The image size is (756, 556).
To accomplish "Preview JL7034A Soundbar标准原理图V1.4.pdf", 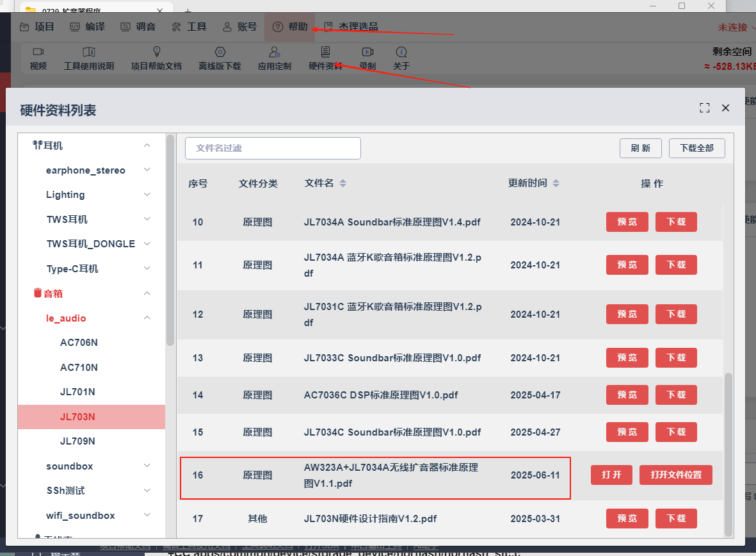I will pyautogui.click(x=627, y=222).
